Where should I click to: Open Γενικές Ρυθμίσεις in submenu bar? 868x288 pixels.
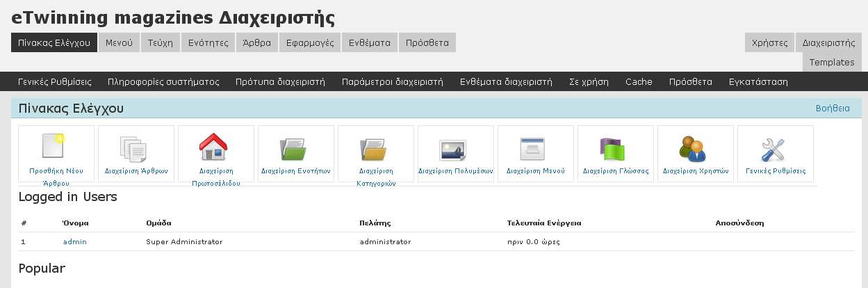pyautogui.click(x=55, y=81)
